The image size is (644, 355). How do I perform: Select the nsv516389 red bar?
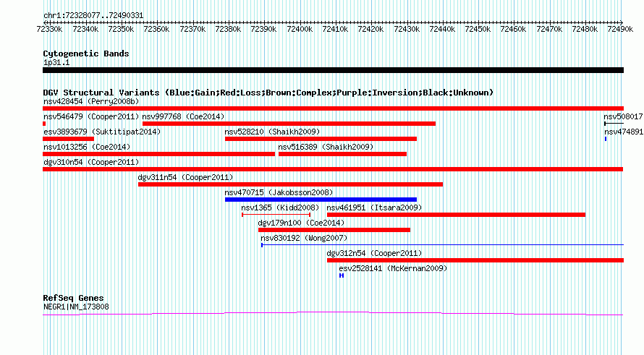(342, 154)
